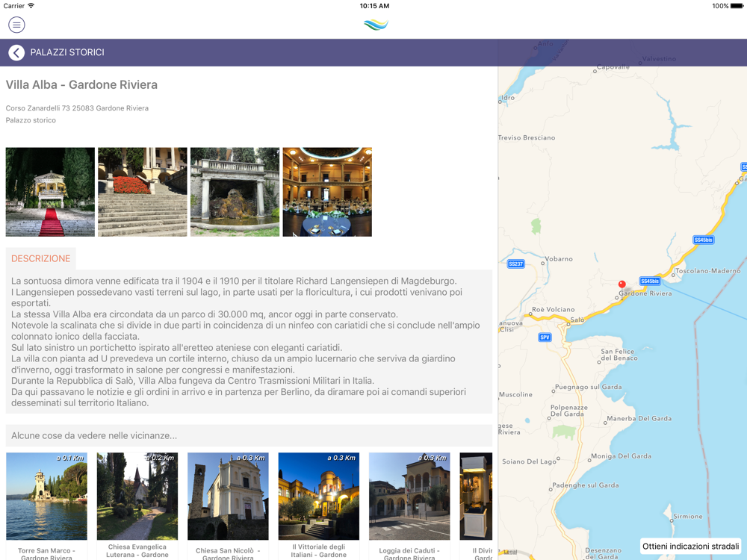Tap the Puegnago sul Garda map label
The image size is (747, 560).
coord(589,387)
